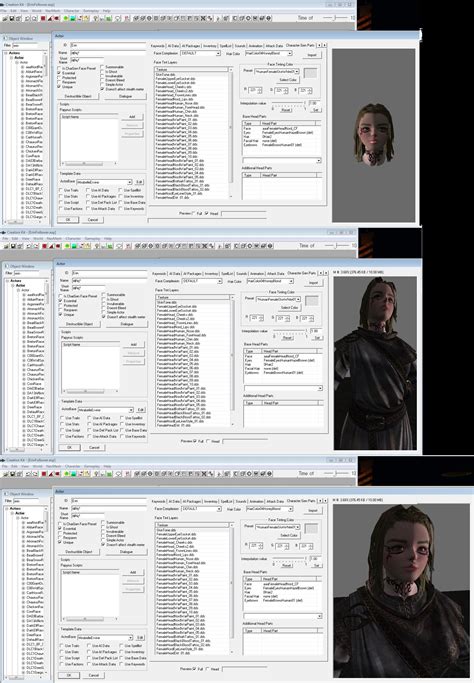The image size is (474, 683).
Task: Click the Interpolation value slider in the top dialog
Action: (289, 103)
